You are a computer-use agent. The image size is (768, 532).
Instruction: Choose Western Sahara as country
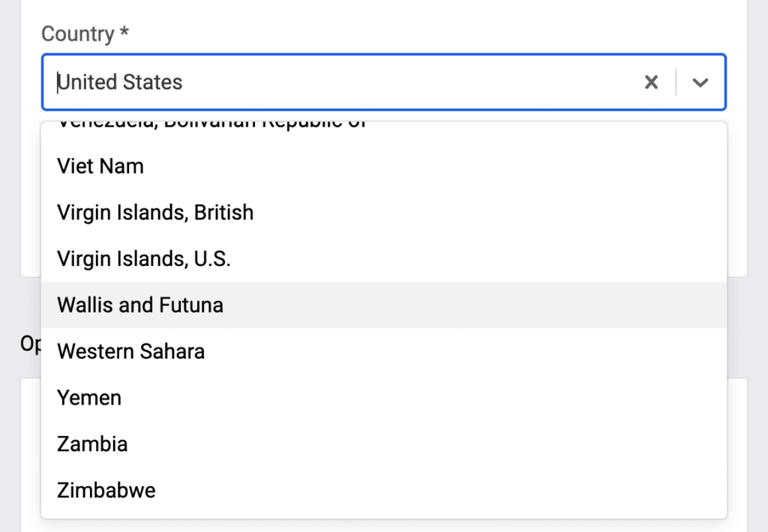click(x=131, y=351)
